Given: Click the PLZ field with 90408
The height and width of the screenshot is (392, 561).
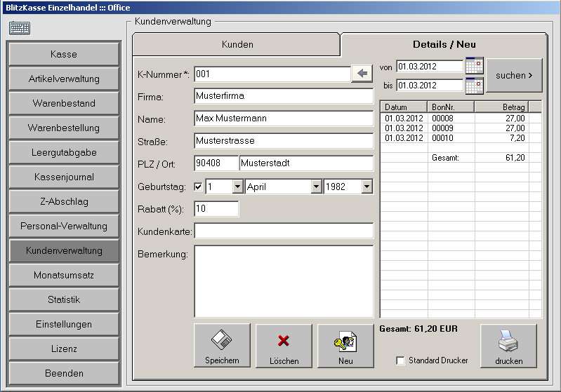Looking at the screenshot, I should 216,163.
